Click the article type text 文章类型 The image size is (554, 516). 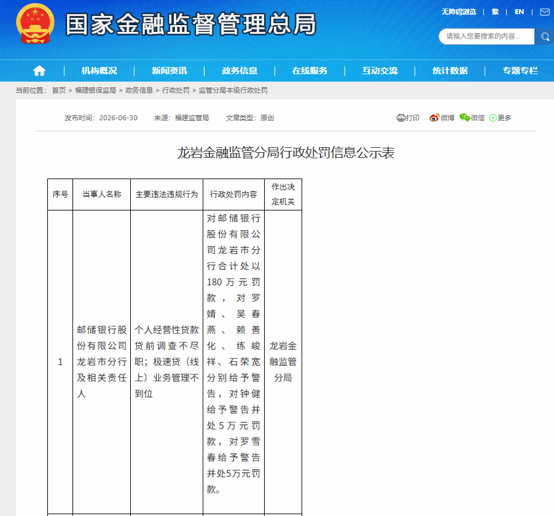(x=250, y=118)
